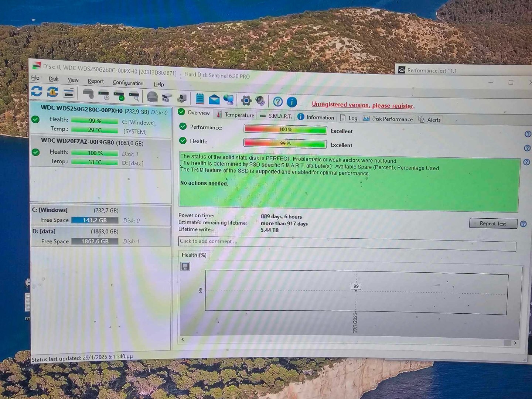Screen dimensions: 532x399
Task: Click green check icon of WD20EZAZ disk
Action: coord(35,152)
